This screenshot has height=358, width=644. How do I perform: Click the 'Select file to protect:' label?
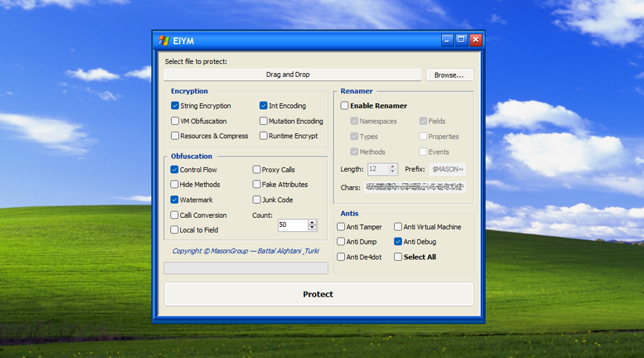(196, 61)
